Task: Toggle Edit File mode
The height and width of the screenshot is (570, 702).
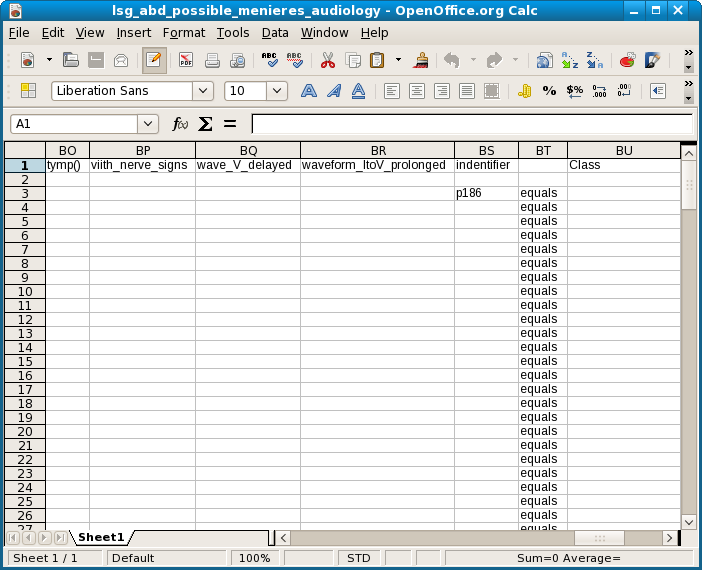Action: point(153,60)
